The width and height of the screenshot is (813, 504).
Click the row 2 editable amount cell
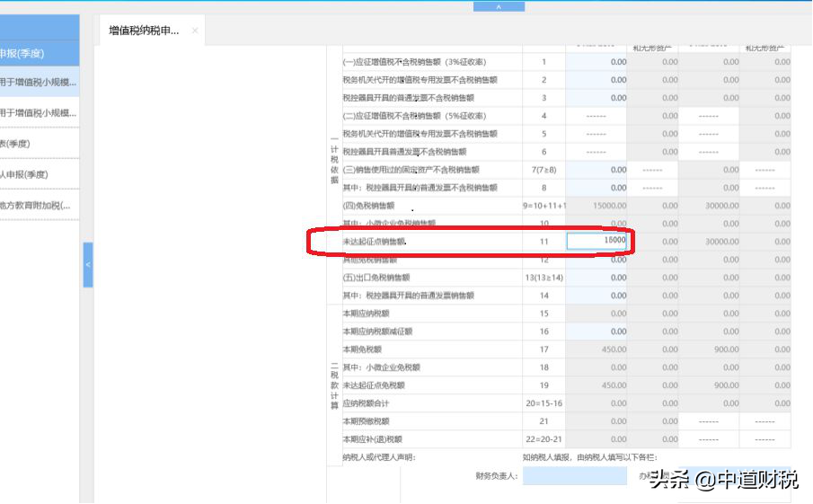[596, 80]
